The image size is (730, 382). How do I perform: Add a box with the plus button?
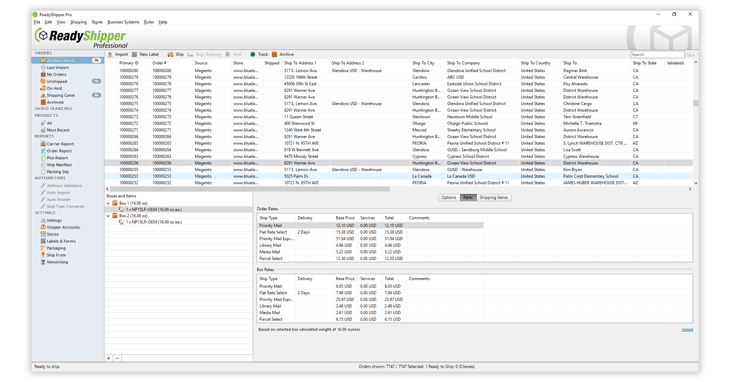point(109,358)
